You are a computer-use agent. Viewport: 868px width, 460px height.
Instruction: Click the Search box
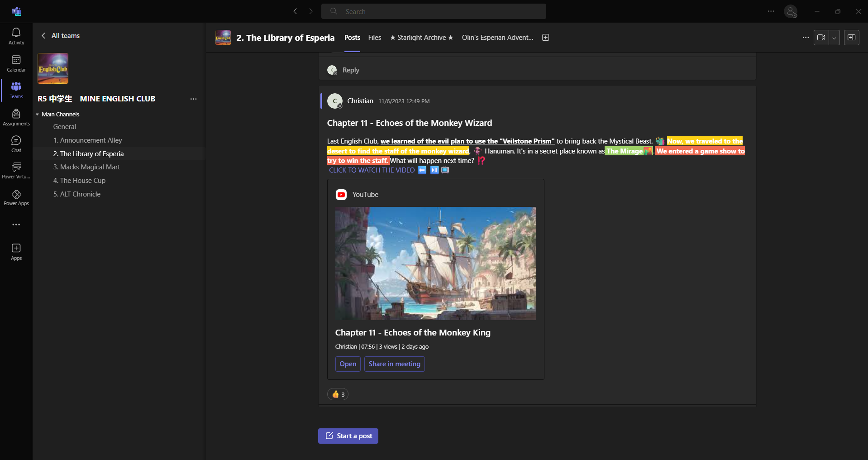[x=434, y=11]
